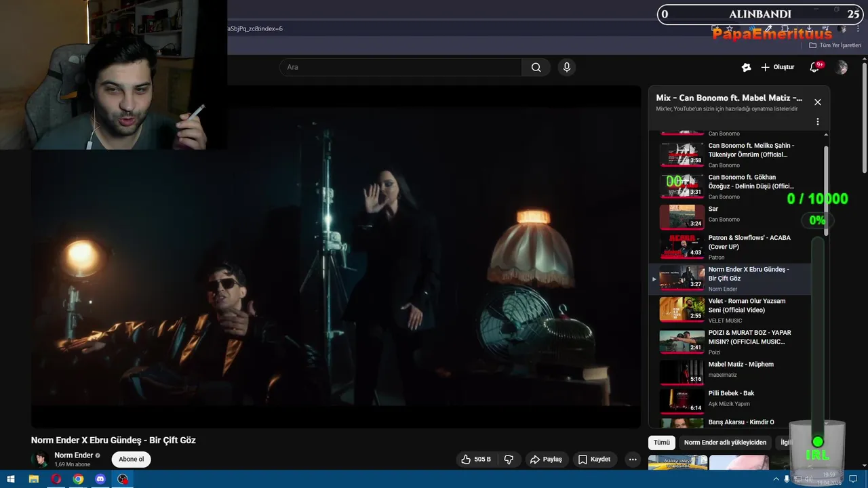Switch to OBS Studio on taskbar
This screenshot has height=488, width=868.
123,479
